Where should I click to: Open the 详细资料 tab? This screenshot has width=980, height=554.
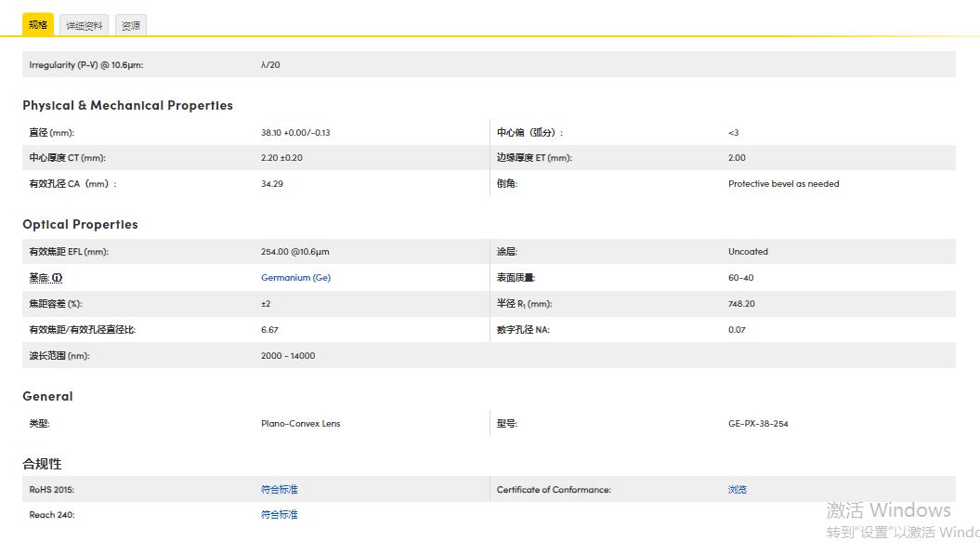[84, 26]
